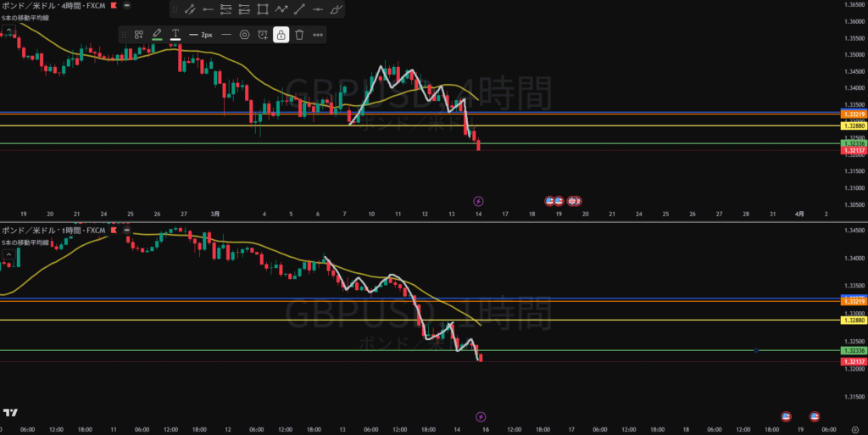Collapse the indicator legend on 4時間 chart
Screen dimensions: 868x435
pos(9,31)
